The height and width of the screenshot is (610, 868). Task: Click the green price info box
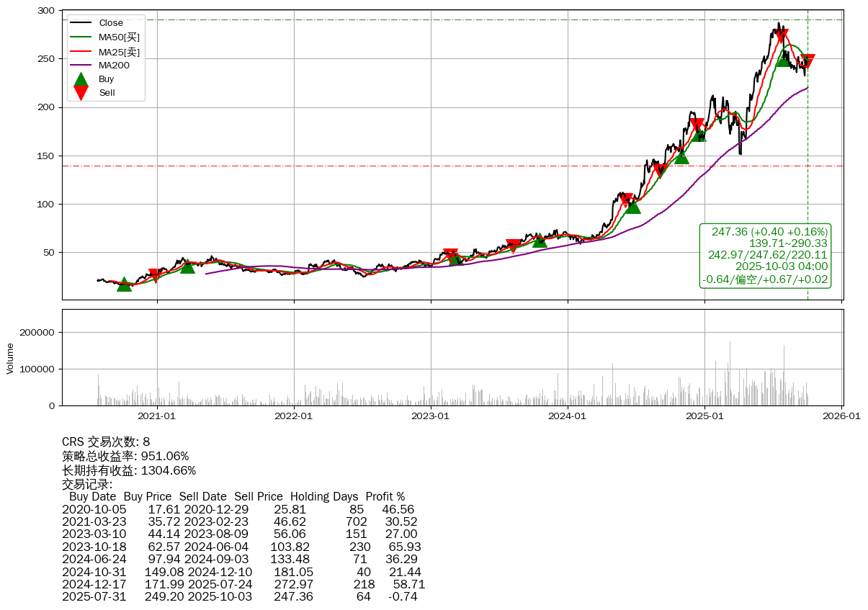(x=764, y=256)
